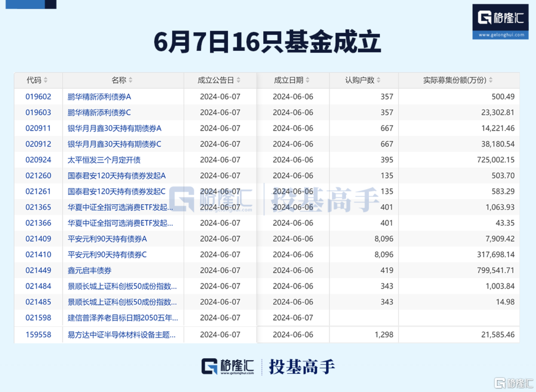Open fund code 021598

click(x=38, y=318)
